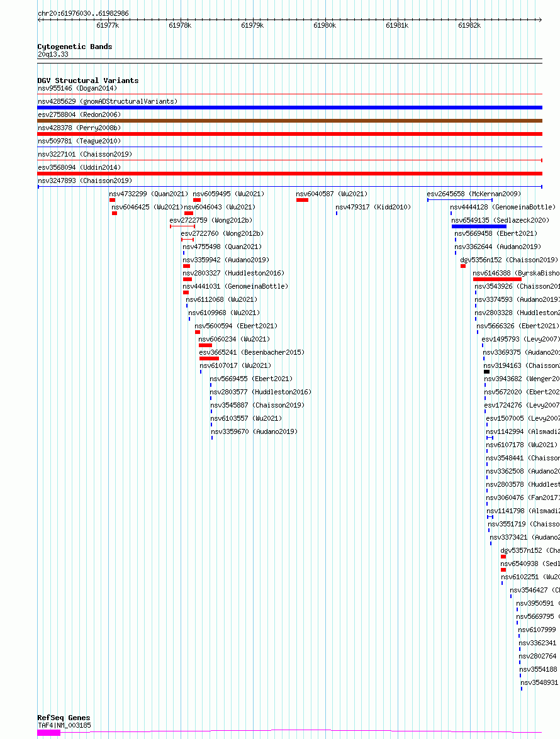This screenshot has width=560, height=739.
Task: Select nsv3548931 variant label
Action: 539,682
